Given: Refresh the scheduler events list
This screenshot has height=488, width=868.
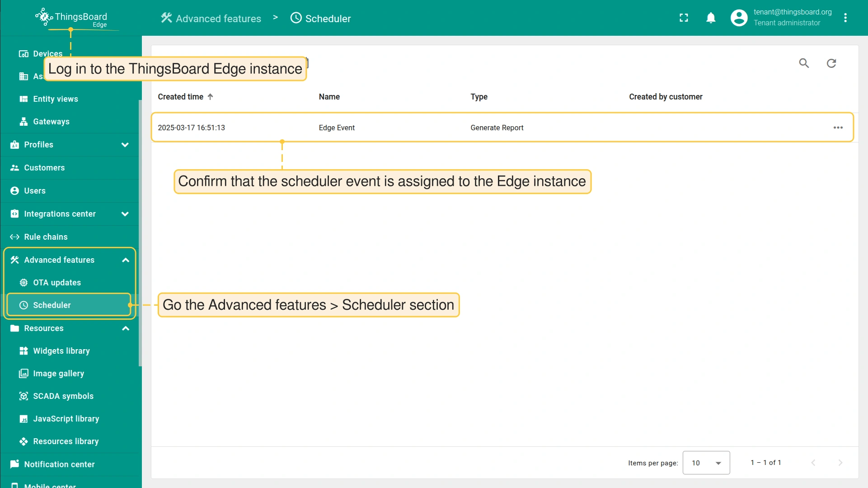Looking at the screenshot, I should (x=831, y=63).
